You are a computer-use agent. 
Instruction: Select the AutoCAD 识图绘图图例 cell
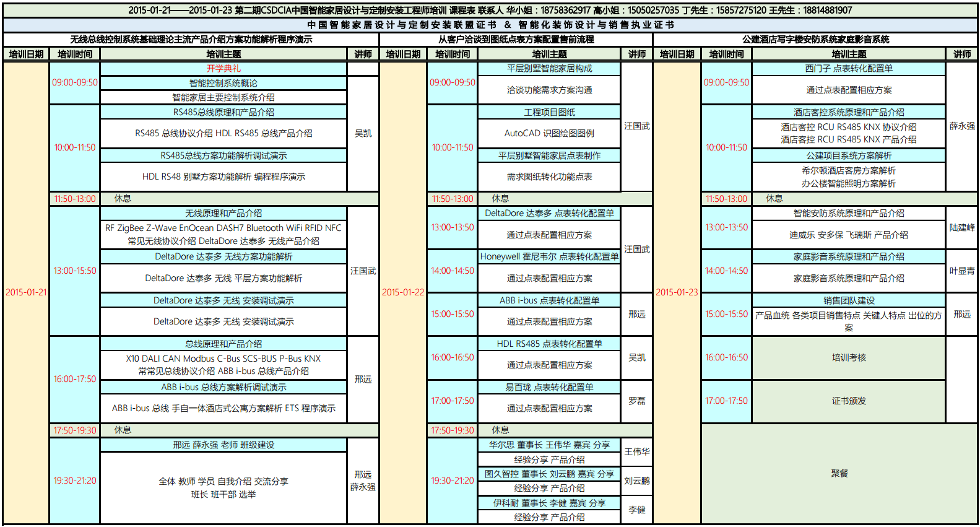click(x=549, y=133)
